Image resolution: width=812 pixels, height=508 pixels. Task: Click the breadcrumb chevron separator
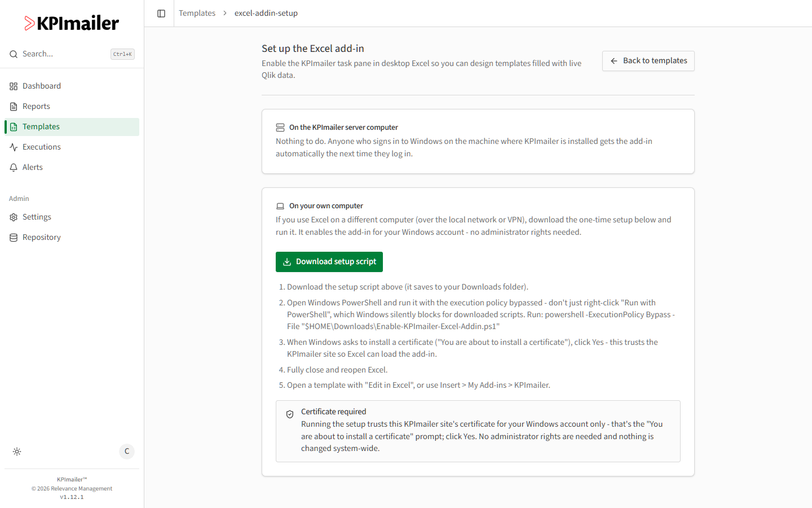(225, 13)
